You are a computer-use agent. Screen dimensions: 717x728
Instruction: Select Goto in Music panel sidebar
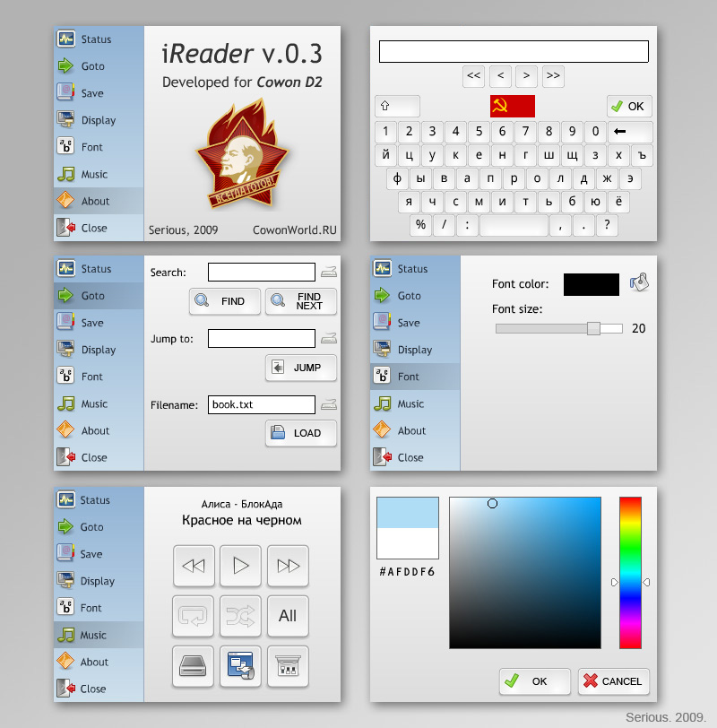[99, 527]
